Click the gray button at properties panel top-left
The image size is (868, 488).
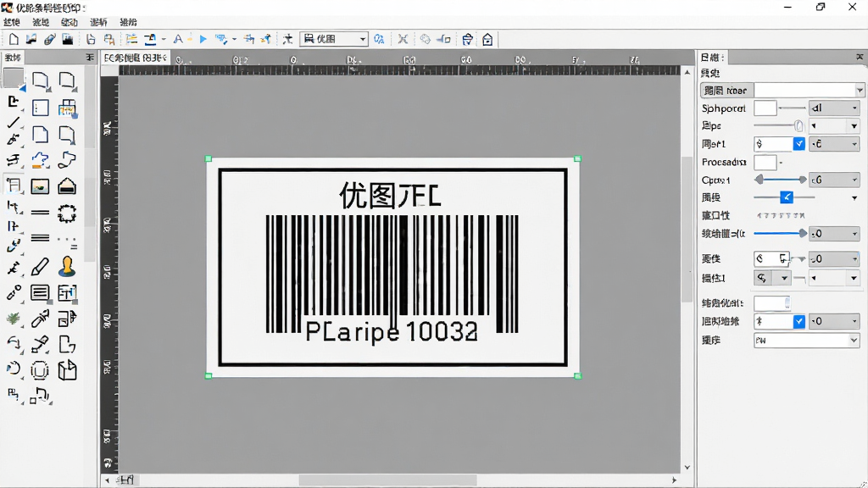coord(726,90)
